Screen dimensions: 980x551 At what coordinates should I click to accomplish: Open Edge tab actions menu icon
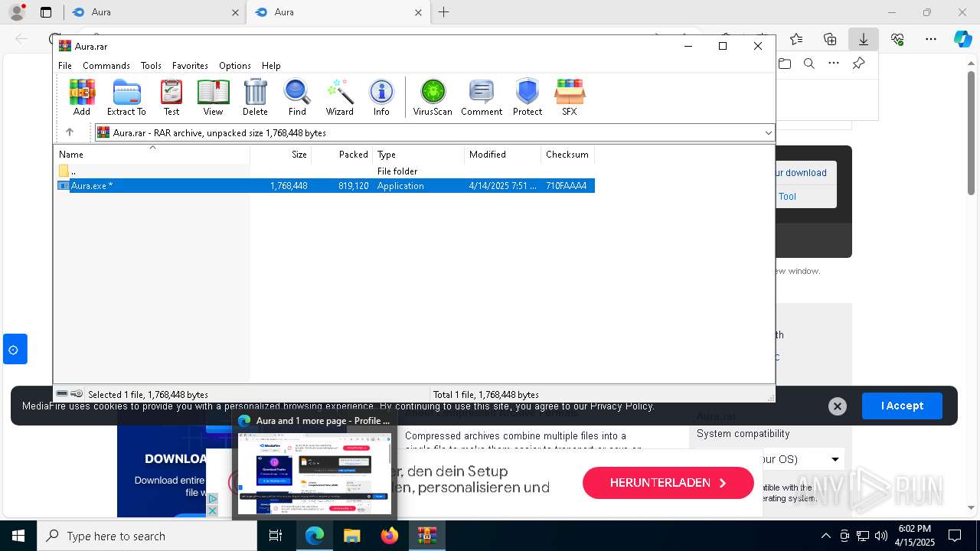pyautogui.click(x=46, y=12)
